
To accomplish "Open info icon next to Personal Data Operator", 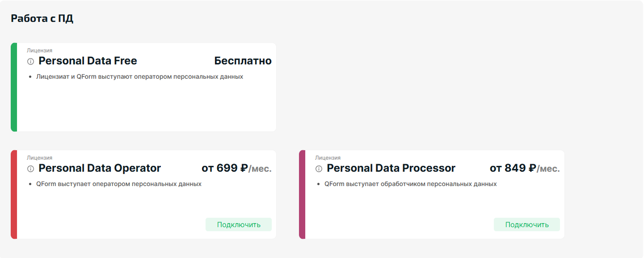I will point(30,169).
